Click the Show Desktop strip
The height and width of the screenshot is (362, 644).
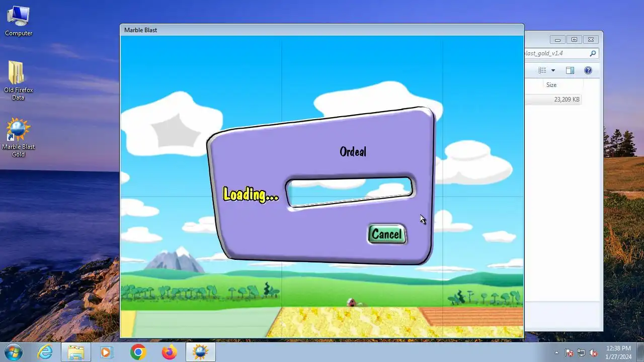coord(640,352)
